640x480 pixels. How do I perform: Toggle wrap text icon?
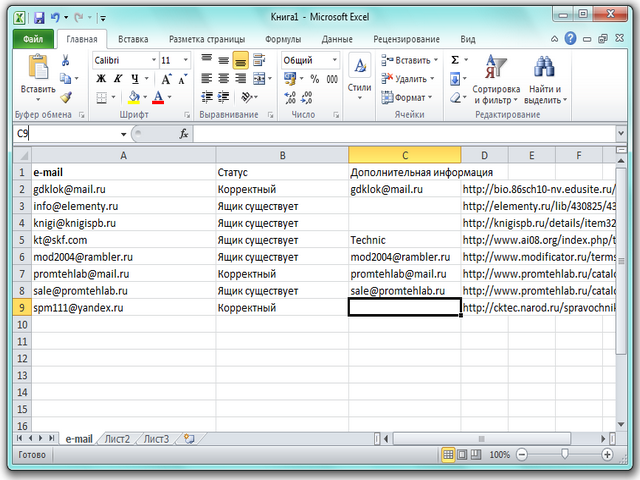(259, 60)
